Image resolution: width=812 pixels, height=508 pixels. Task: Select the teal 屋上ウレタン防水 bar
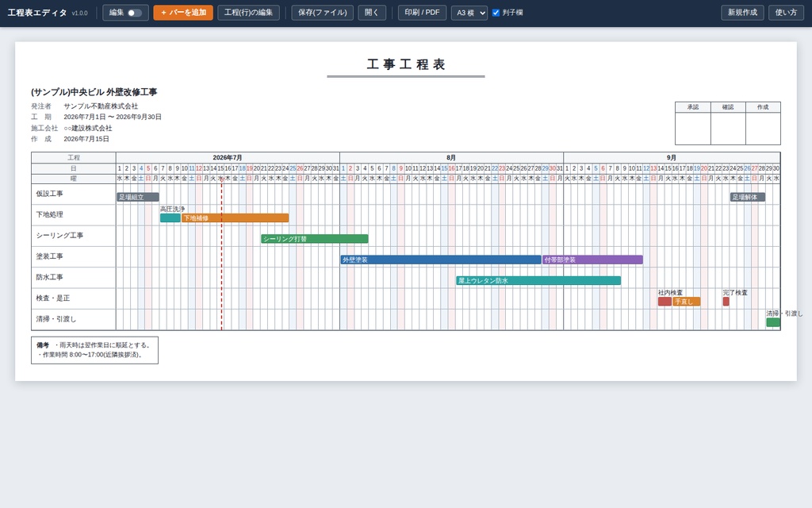[x=538, y=280]
